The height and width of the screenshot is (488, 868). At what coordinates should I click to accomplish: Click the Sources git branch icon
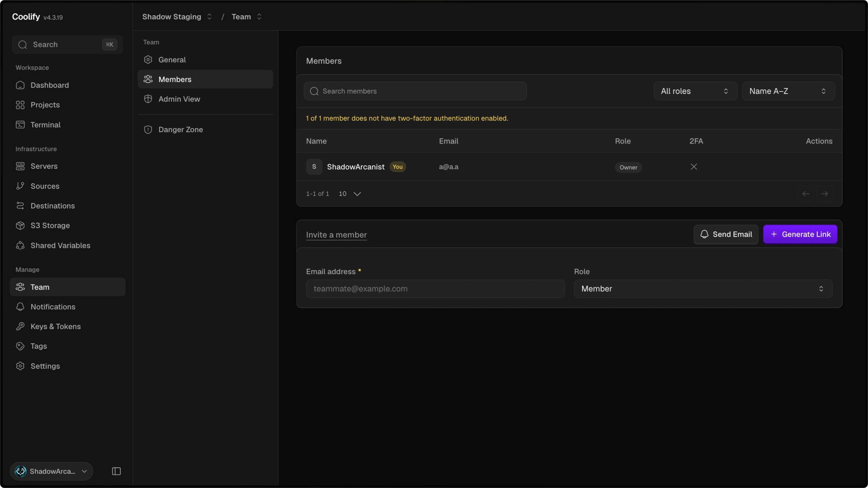point(20,186)
